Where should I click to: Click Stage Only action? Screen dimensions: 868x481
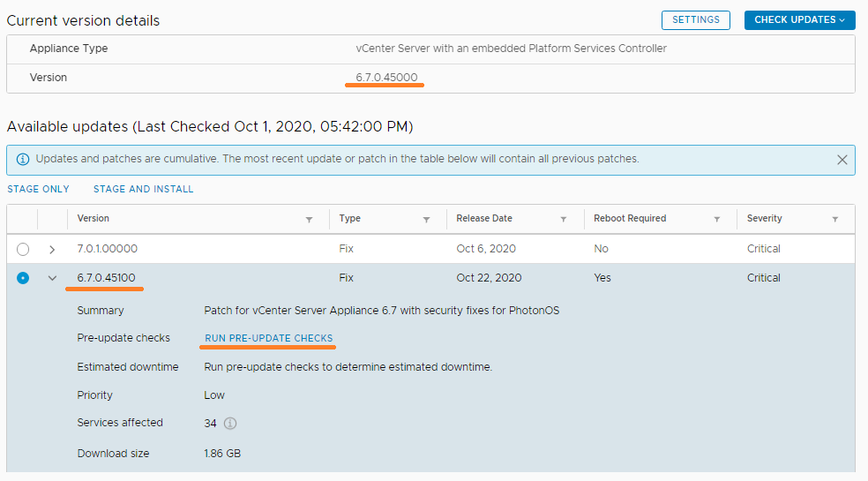coord(38,189)
